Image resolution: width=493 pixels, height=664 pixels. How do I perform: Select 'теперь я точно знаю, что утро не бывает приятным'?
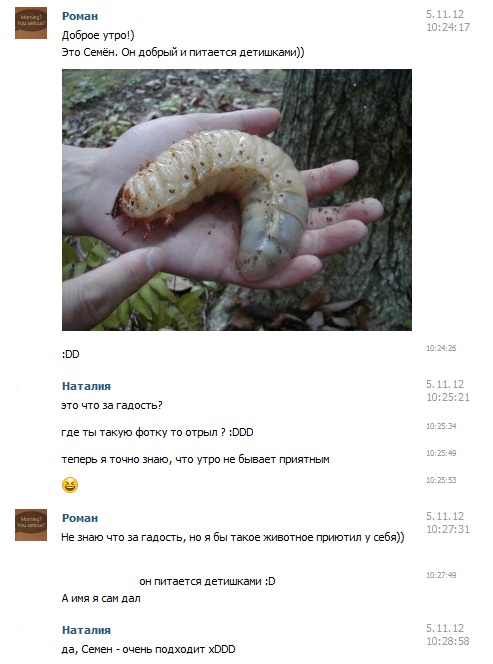[x=195, y=459]
